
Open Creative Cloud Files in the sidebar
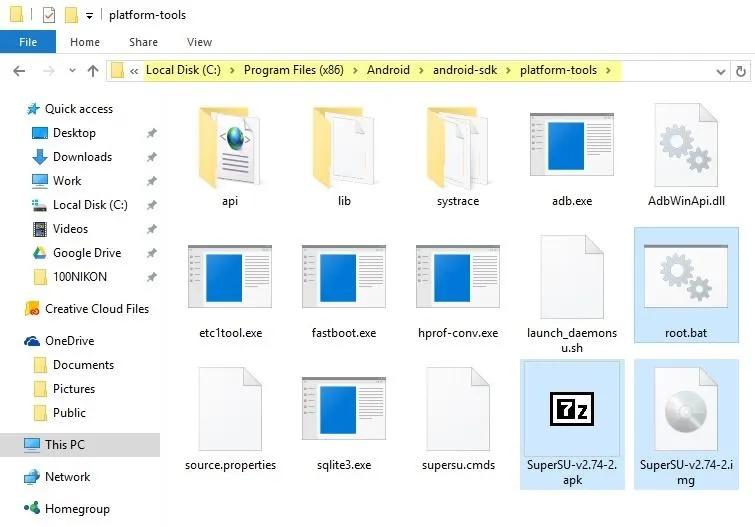tap(87, 309)
